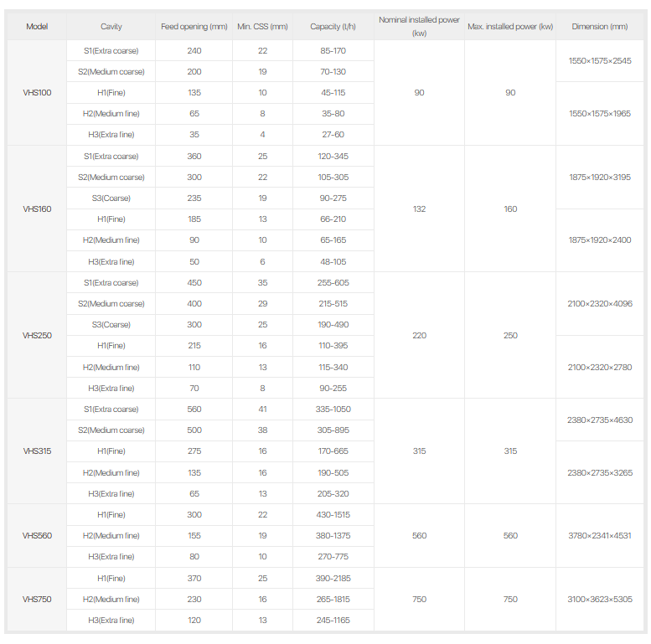The height and width of the screenshot is (644, 651).
Task: Select the 3100×3623×5305 dimension cell
Action: pos(599,600)
